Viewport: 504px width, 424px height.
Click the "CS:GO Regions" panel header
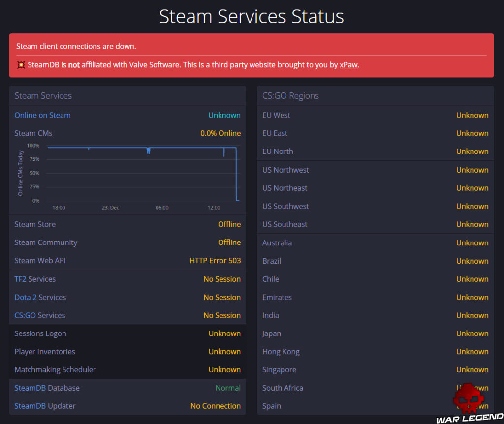290,95
